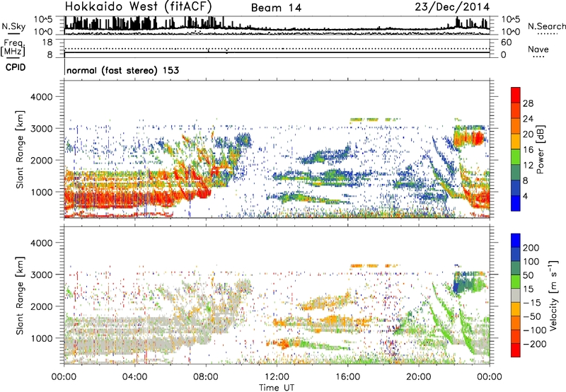Click the 'Beam 14' label

click(276, 8)
